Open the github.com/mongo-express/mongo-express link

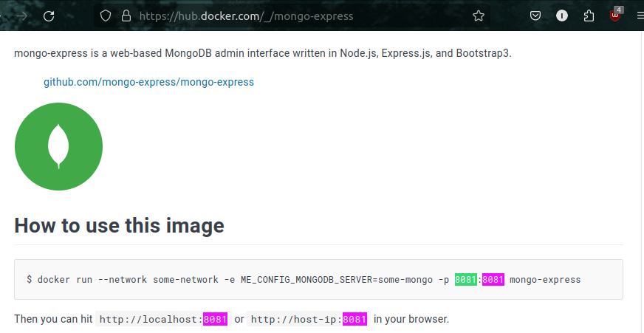point(148,82)
